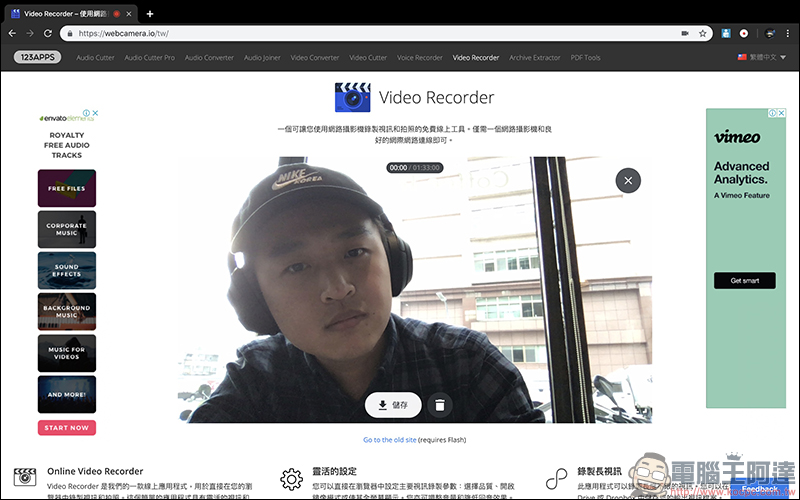Click the blue extension icon in toolbar
The height and width of the screenshot is (500, 800).
point(726,33)
